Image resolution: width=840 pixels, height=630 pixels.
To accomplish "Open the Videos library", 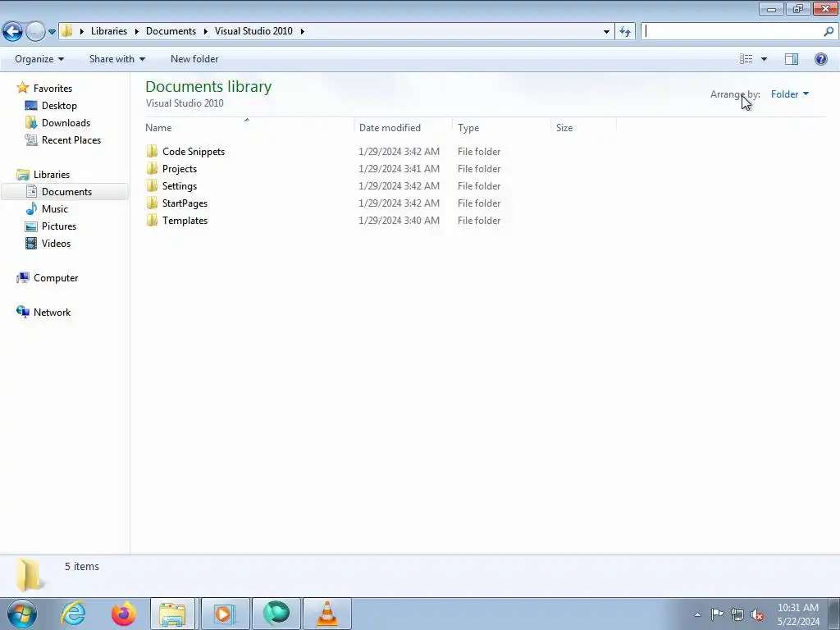I will coord(56,243).
